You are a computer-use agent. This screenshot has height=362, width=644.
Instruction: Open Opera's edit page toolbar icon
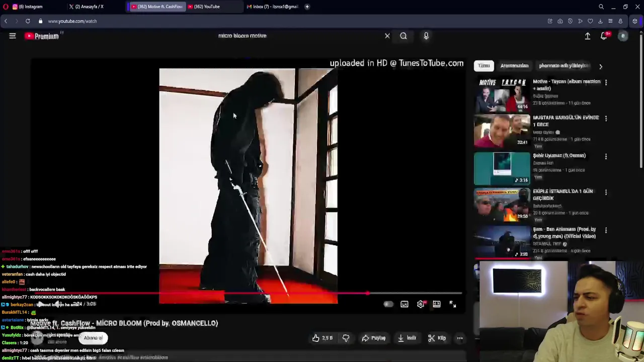click(550, 21)
